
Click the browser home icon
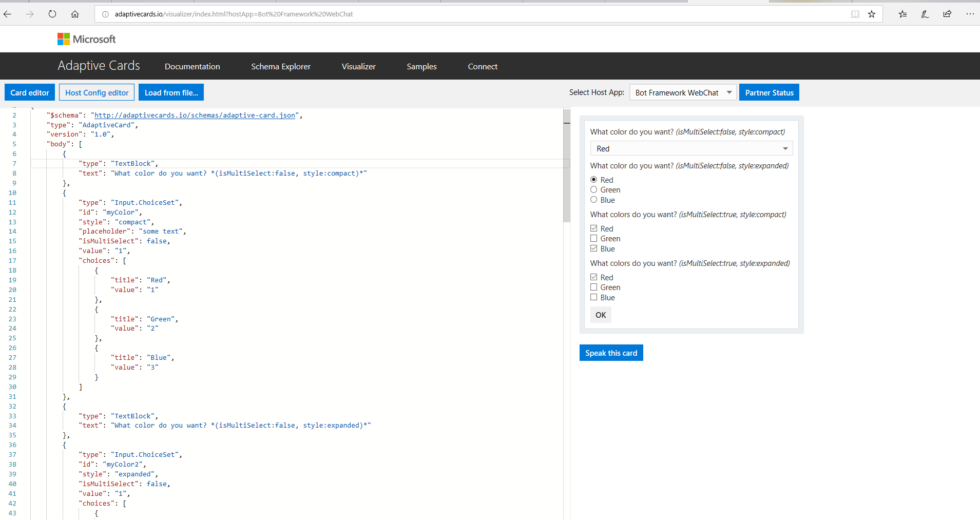[x=74, y=14]
